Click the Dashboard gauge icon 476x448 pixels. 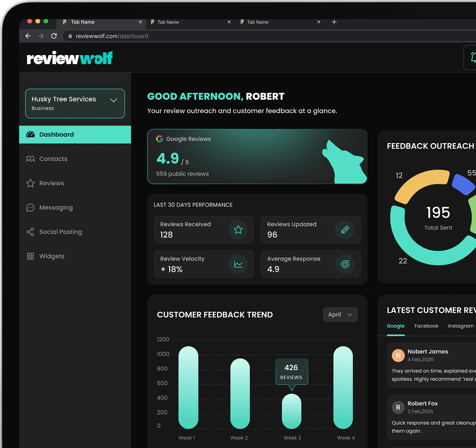[x=30, y=135]
